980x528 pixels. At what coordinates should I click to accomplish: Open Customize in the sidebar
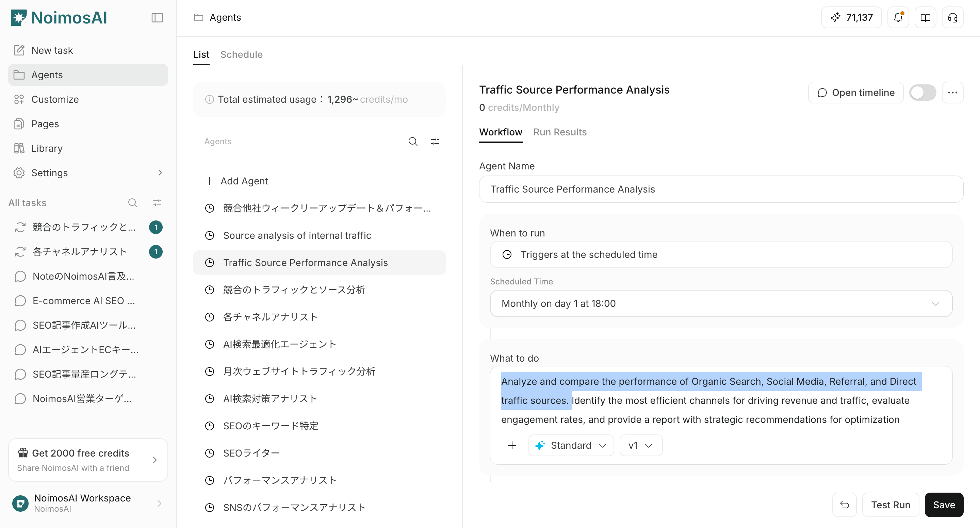pos(88,99)
